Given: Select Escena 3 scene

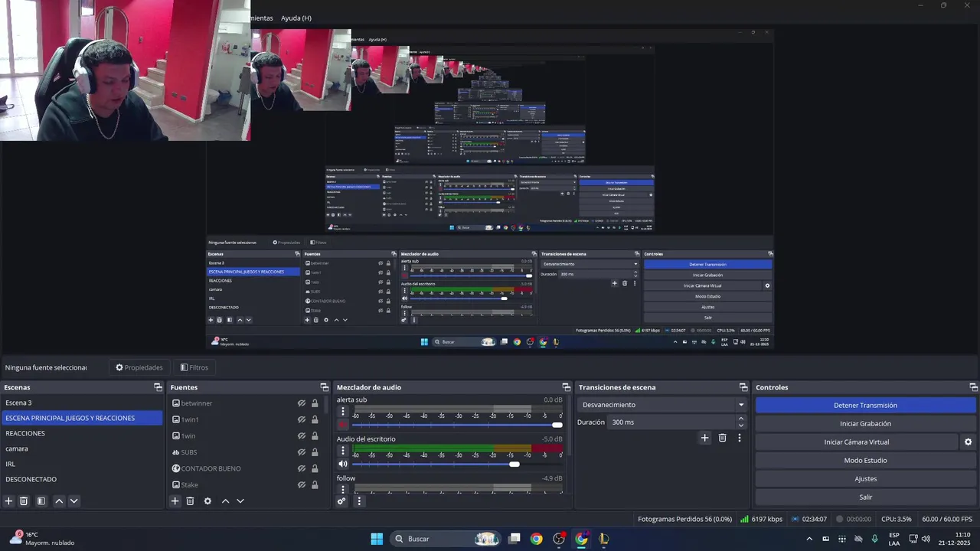Looking at the screenshot, I should pos(81,403).
